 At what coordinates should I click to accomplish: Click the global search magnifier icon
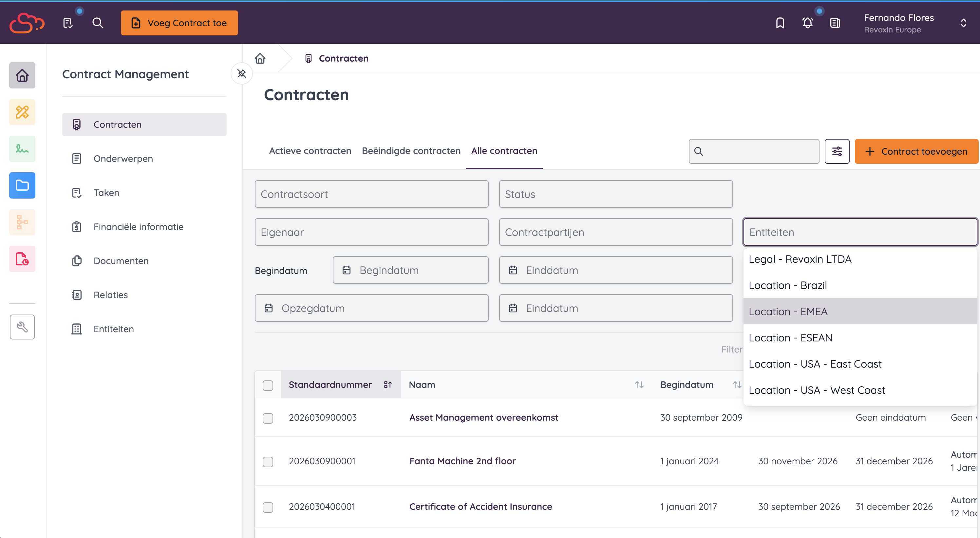[98, 23]
